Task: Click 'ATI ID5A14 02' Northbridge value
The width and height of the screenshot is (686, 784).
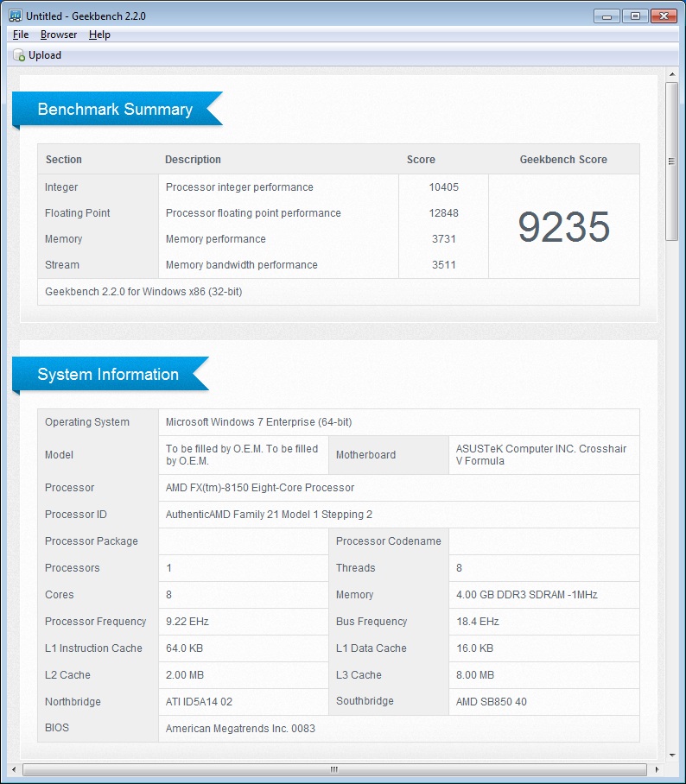Action: (x=199, y=701)
